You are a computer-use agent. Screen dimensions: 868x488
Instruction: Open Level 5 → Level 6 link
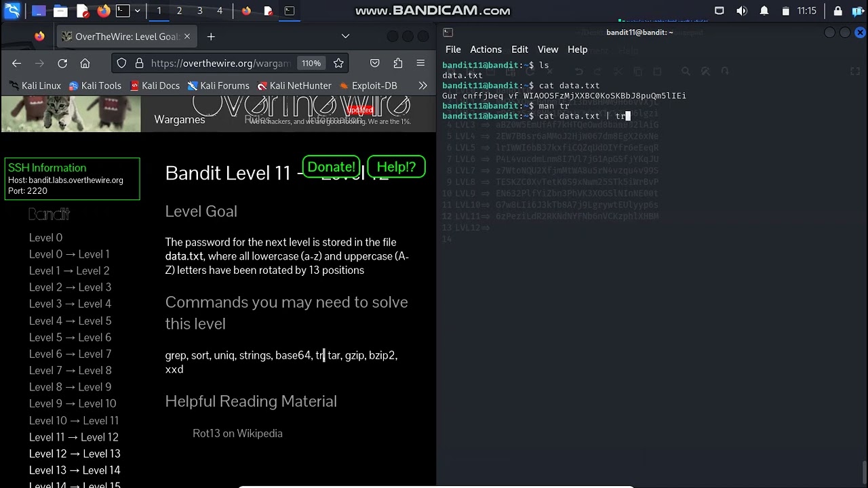tap(70, 337)
